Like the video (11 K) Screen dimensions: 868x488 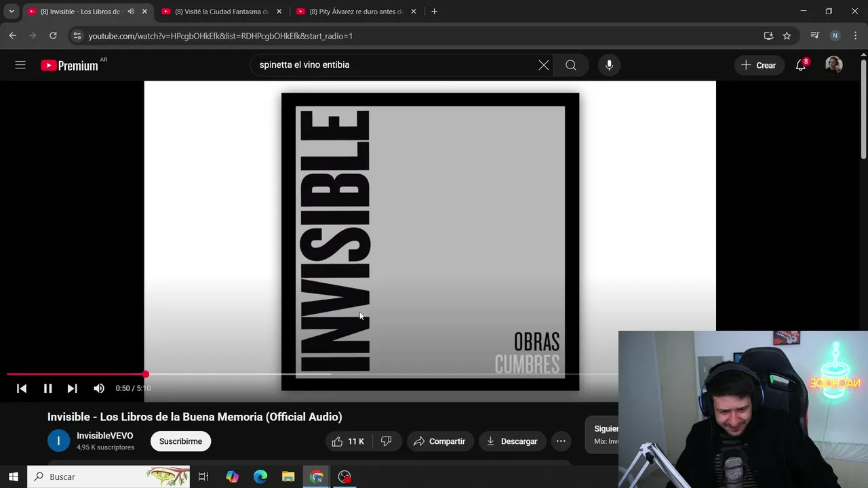click(348, 441)
